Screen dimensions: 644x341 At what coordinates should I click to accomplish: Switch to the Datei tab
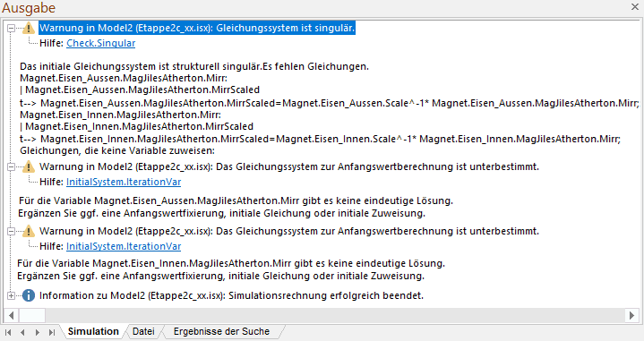pyautogui.click(x=143, y=331)
